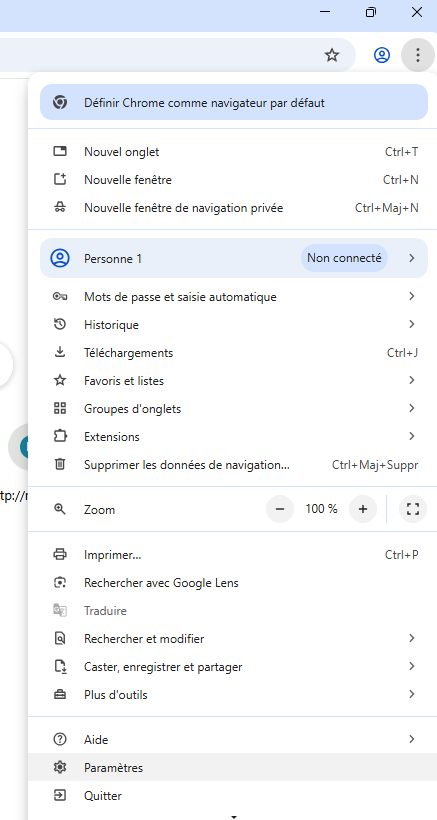Expand the Favoris et listes submenu
437x820 pixels.
pos(228,380)
